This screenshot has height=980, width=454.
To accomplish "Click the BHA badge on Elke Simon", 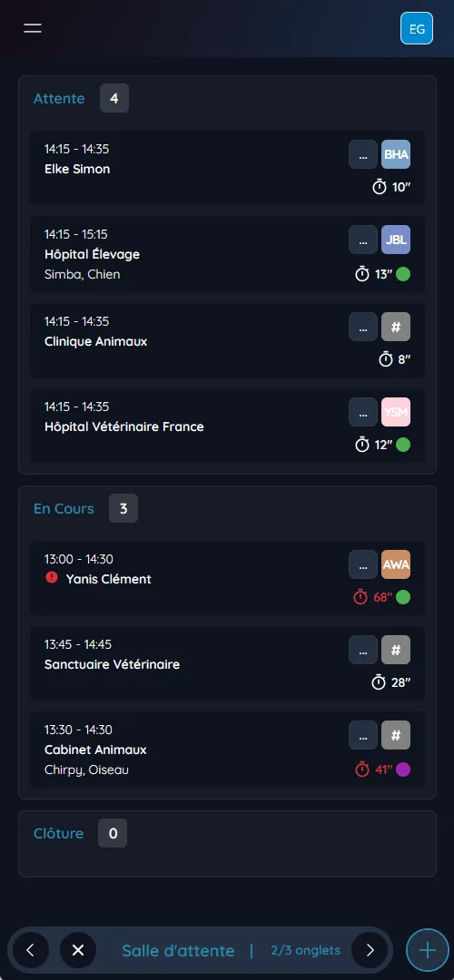I will point(396,154).
